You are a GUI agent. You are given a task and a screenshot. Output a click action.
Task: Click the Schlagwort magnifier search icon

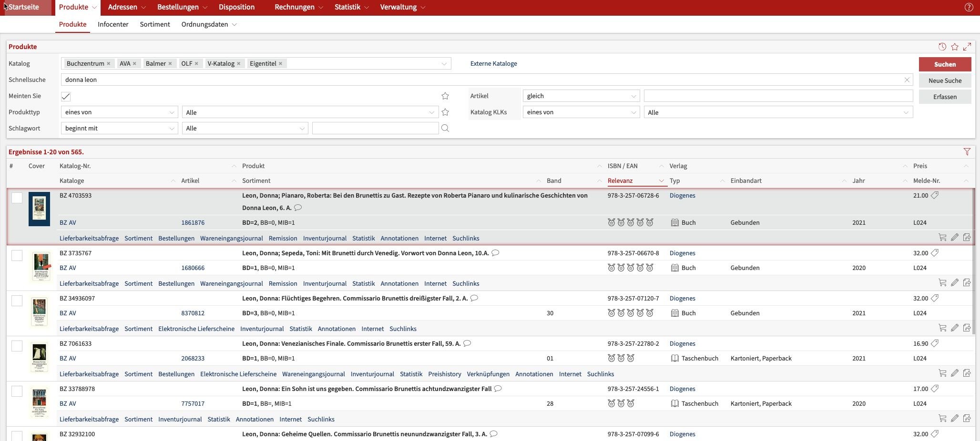pyautogui.click(x=445, y=128)
